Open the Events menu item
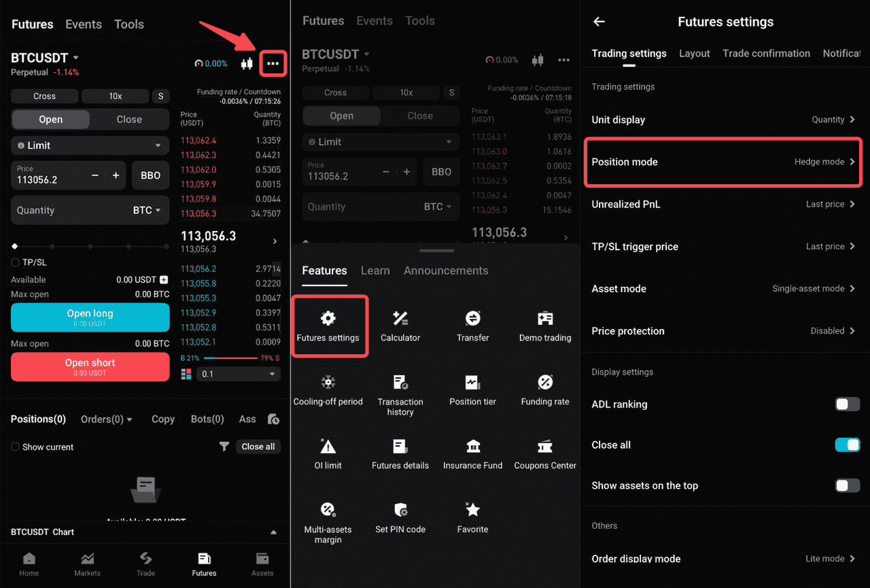870x588 pixels. [x=83, y=24]
